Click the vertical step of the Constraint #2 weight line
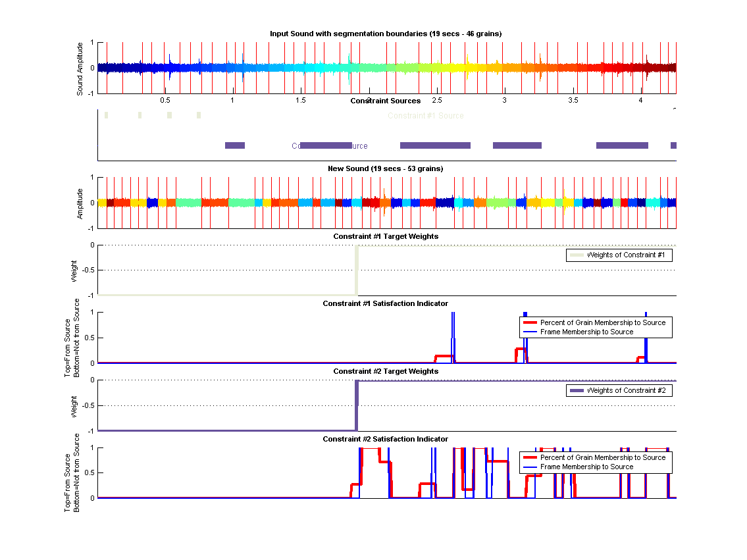This screenshot has width=747, height=560. point(356,405)
